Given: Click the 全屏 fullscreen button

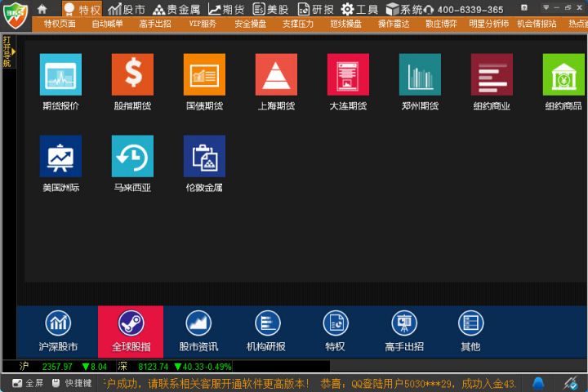Looking at the screenshot, I should pos(28,383).
